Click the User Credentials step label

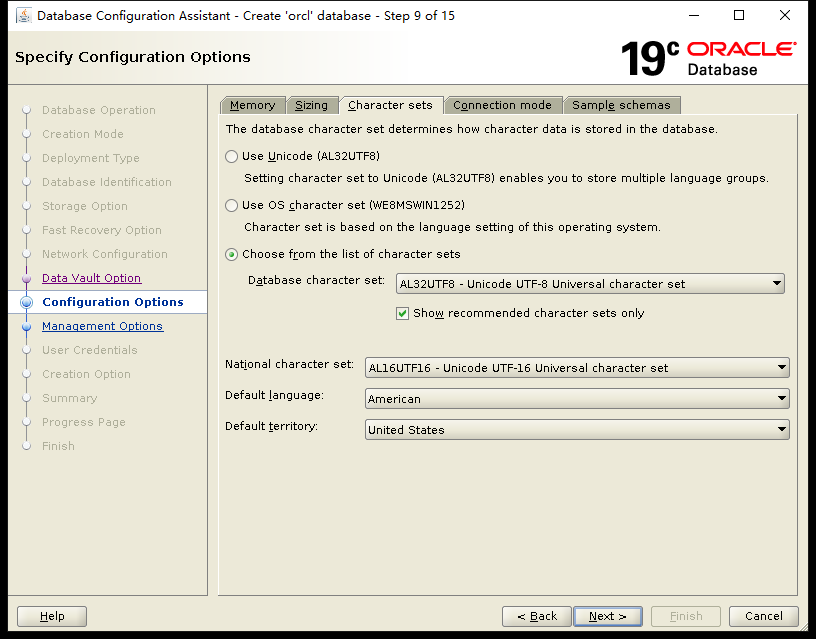[90, 350]
